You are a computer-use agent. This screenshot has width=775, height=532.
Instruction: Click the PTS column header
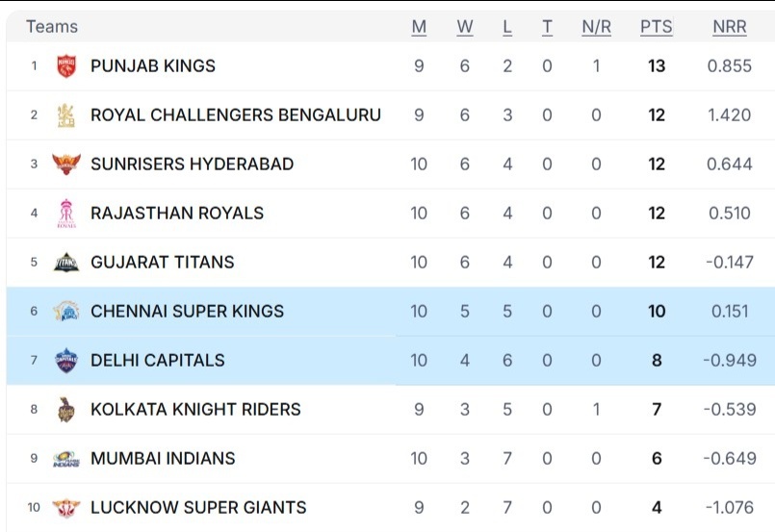pos(656,27)
